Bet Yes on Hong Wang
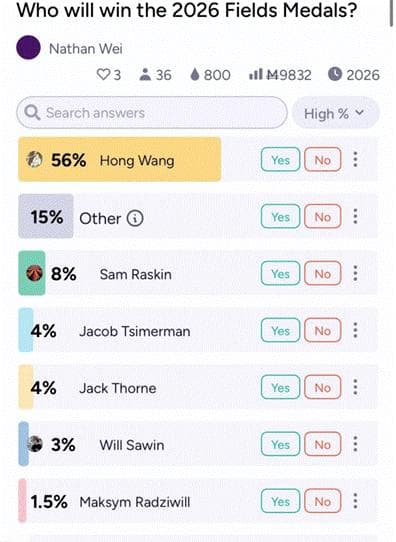The width and height of the screenshot is (396, 542). 280,160
